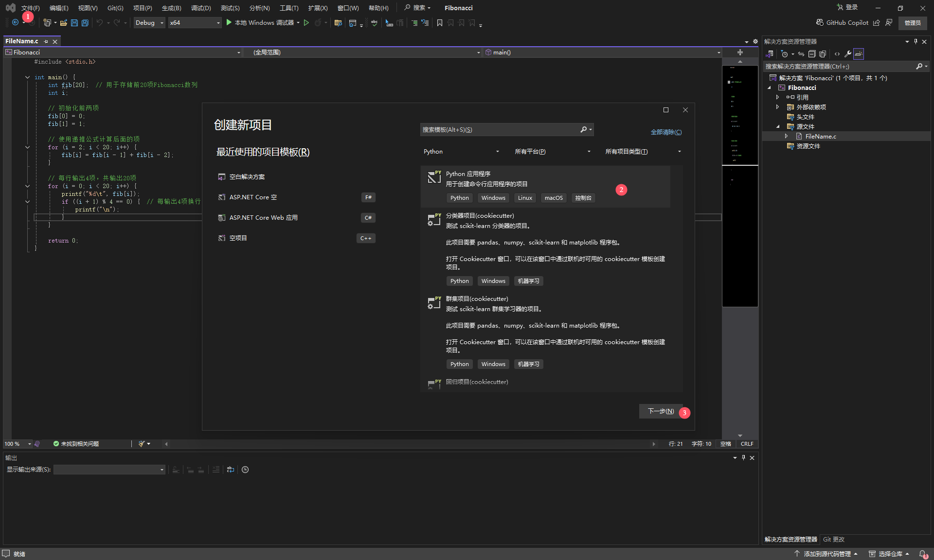Image resolution: width=934 pixels, height=560 pixels.
Task: Toggle the 机器学习 tag on 群集项目 template
Action: pos(528,364)
